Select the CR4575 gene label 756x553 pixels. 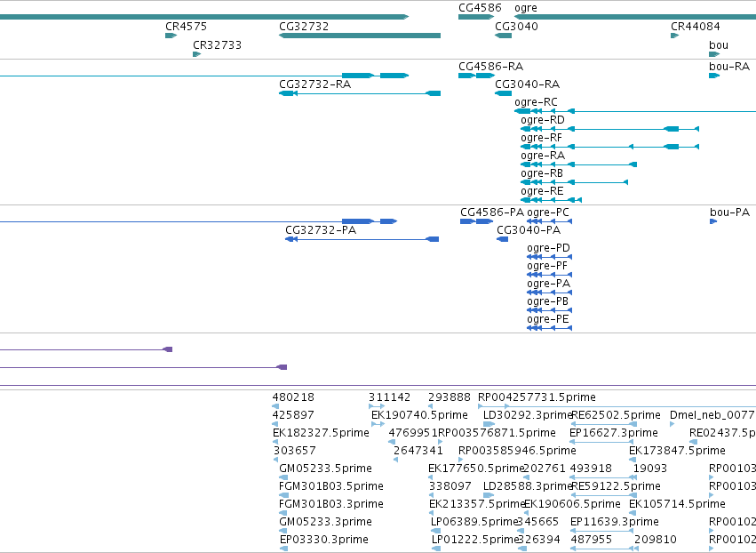[x=186, y=27]
